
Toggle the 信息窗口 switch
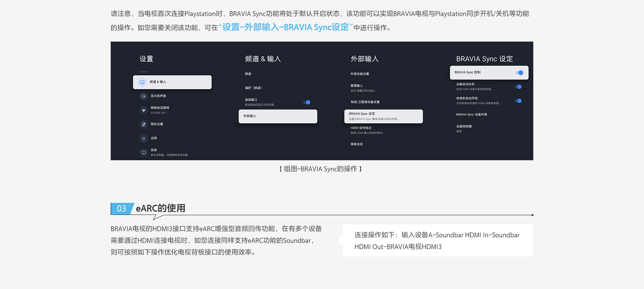(x=307, y=102)
